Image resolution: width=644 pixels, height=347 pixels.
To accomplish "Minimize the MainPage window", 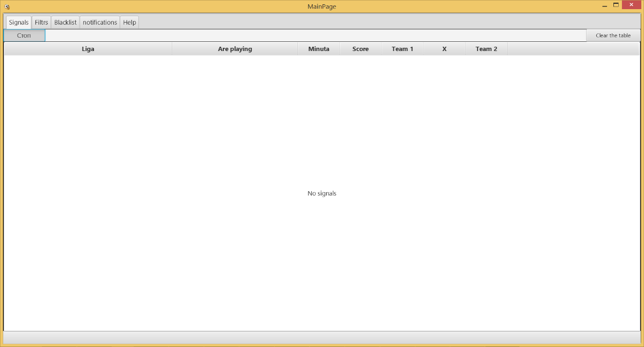I will click(604, 5).
